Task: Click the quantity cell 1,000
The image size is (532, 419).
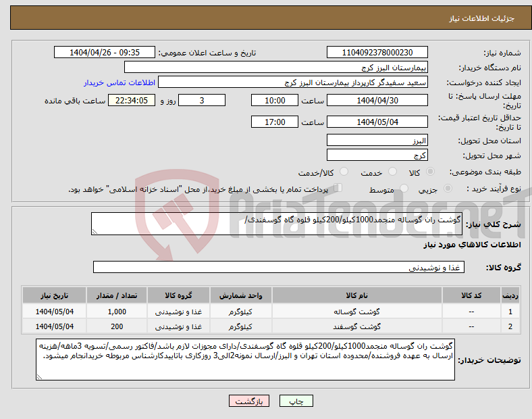Action: click(117, 312)
